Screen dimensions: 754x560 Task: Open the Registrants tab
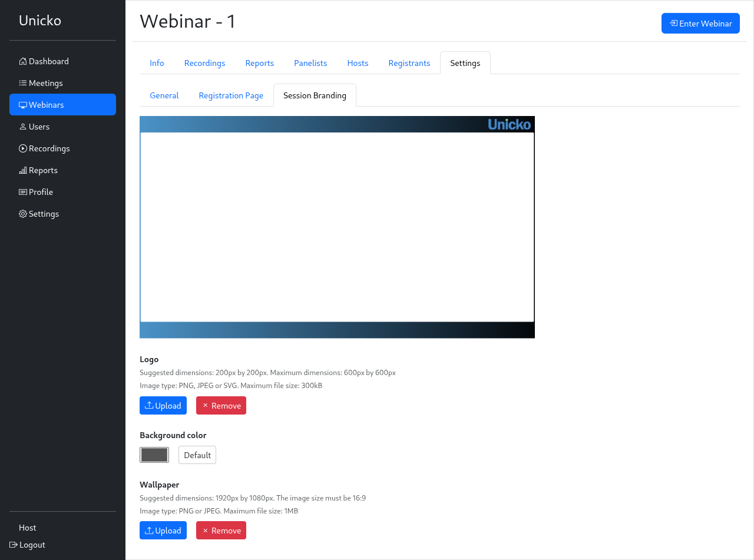(x=409, y=63)
